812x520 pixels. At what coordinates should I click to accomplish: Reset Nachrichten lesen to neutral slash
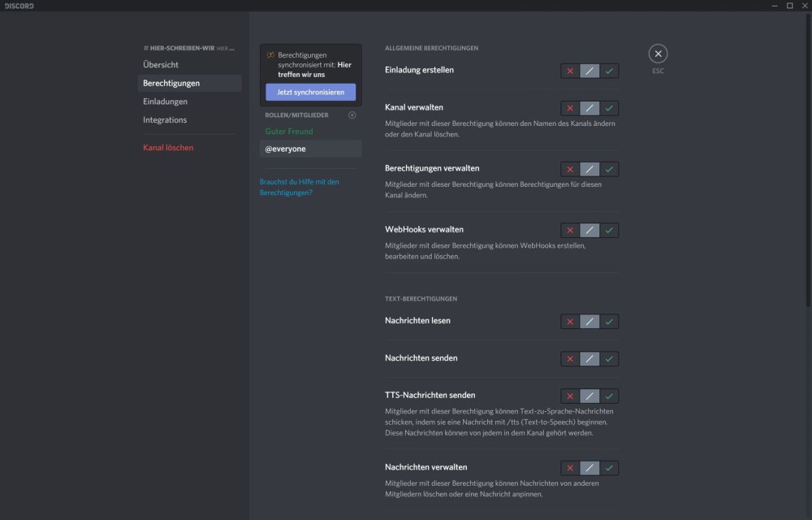[590, 322]
